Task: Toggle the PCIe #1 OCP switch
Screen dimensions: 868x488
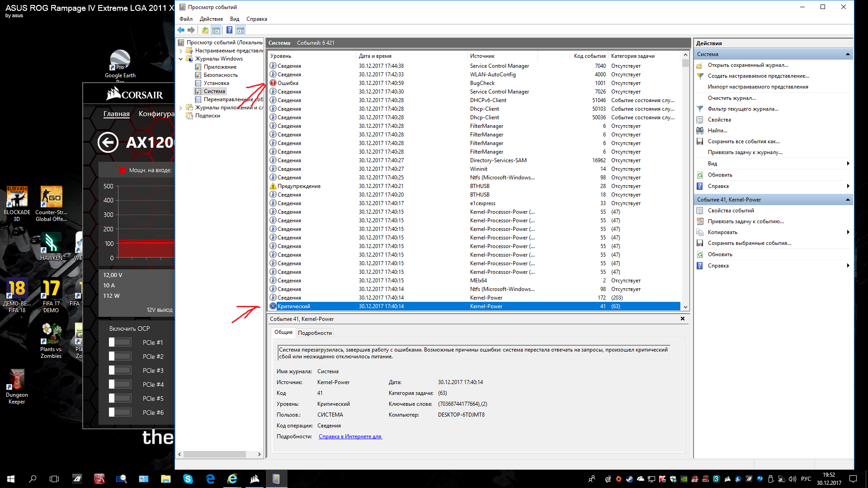Action: coord(120,343)
